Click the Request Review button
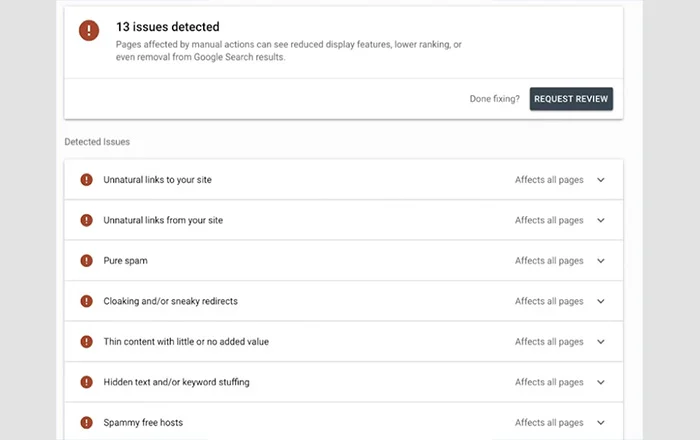 571,99
